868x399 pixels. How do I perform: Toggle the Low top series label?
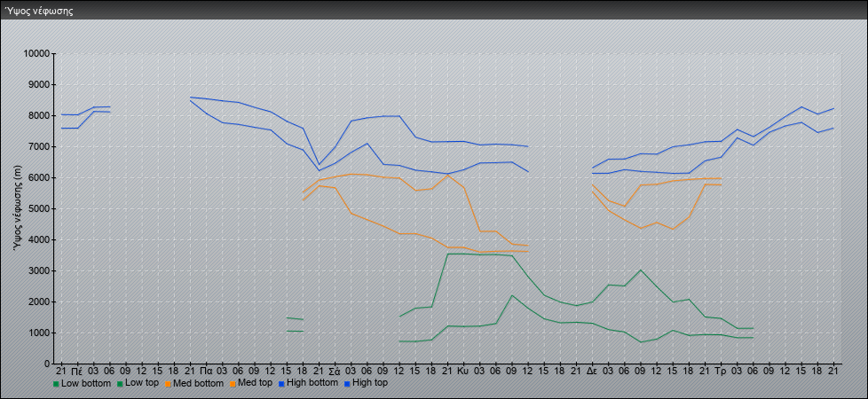tap(140, 384)
